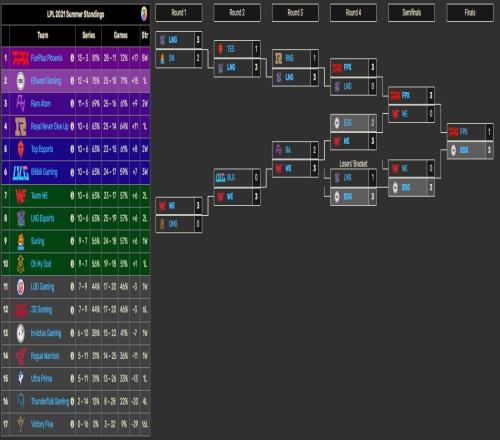
Task: Select the Finals bracket header
Action: click(x=470, y=13)
